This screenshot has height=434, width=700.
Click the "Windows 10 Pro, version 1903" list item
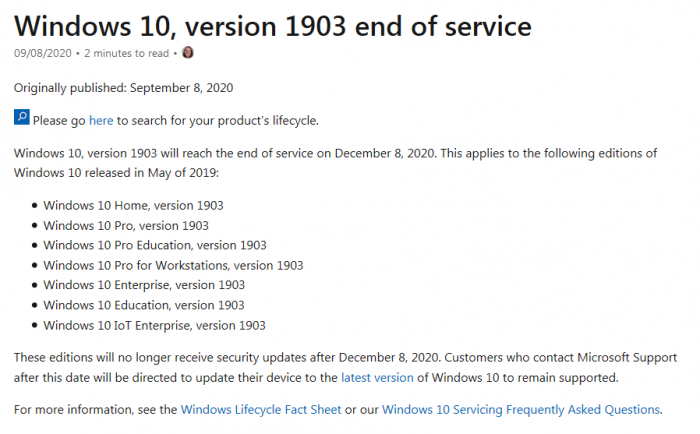tap(126, 225)
